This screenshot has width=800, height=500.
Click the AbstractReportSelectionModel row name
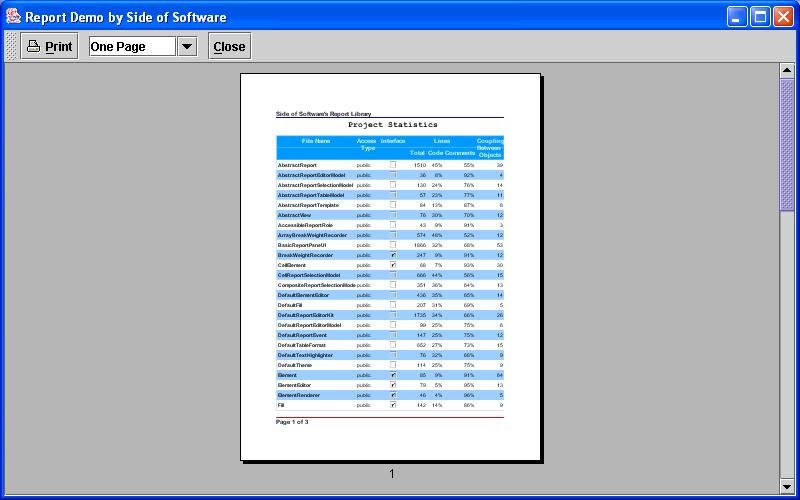coord(315,185)
